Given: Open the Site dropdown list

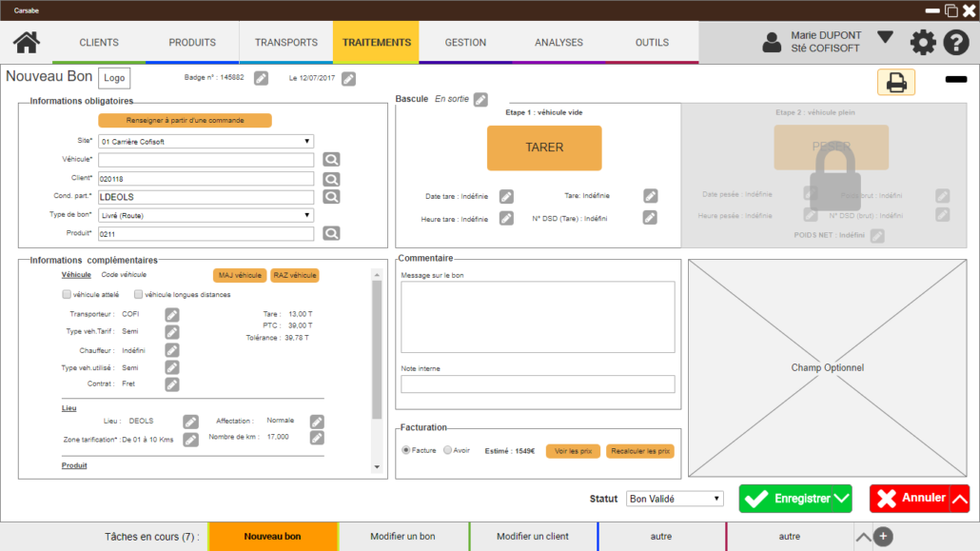Looking at the screenshot, I should click(206, 142).
